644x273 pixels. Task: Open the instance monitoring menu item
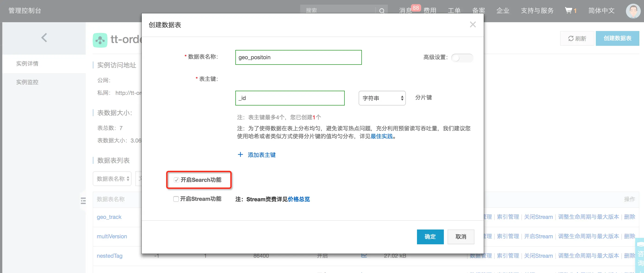(27, 82)
